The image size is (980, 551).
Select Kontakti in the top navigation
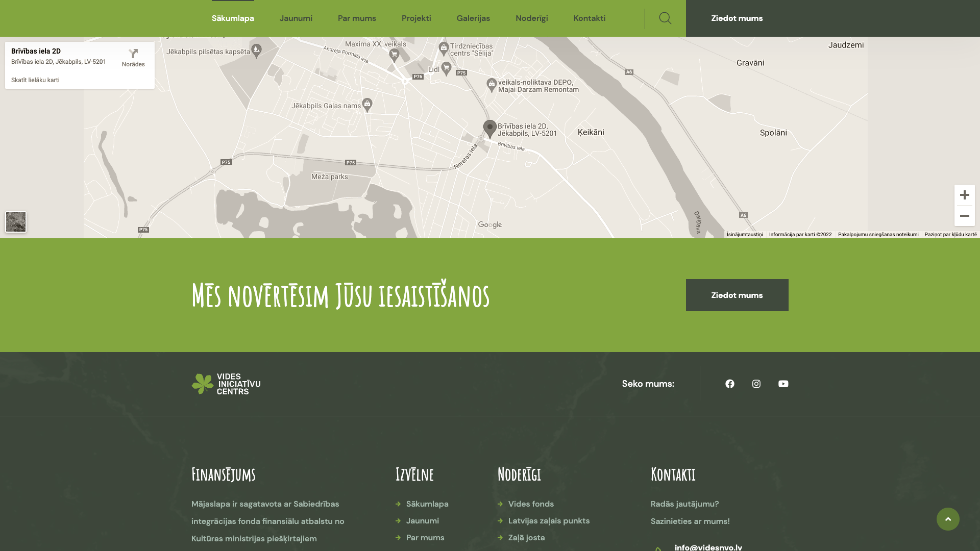coord(589,18)
